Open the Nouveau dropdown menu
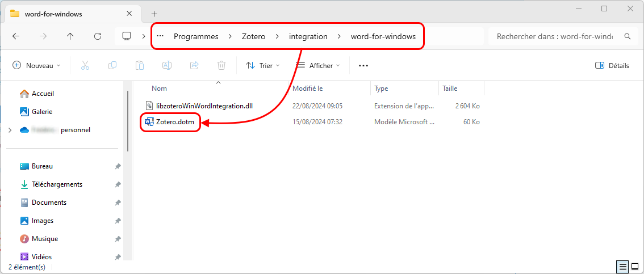 tap(36, 66)
